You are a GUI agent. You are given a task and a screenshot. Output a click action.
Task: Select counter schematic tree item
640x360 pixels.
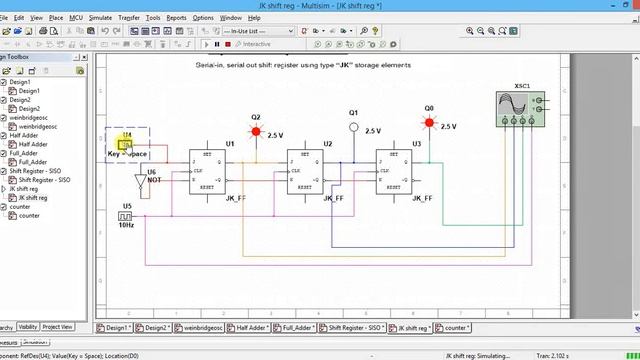(29, 216)
